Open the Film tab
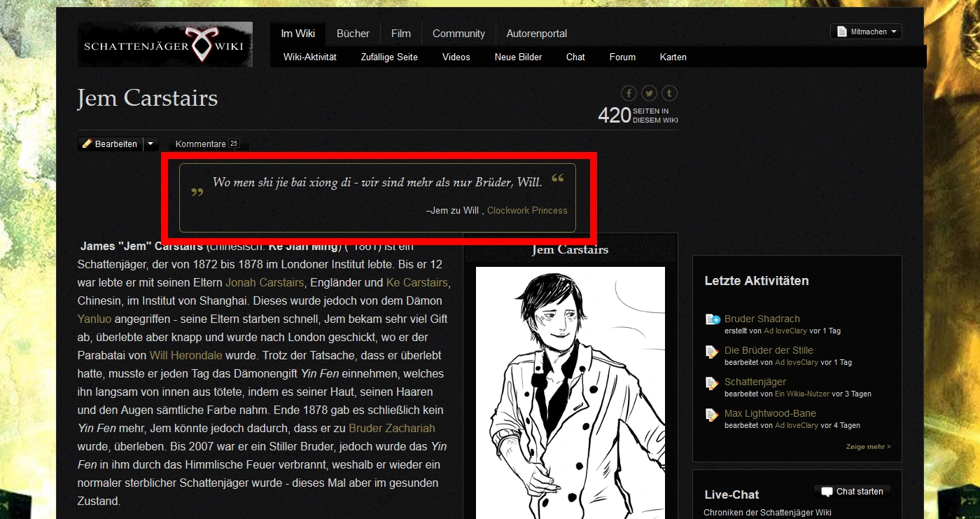The width and height of the screenshot is (980, 519). pos(401,33)
